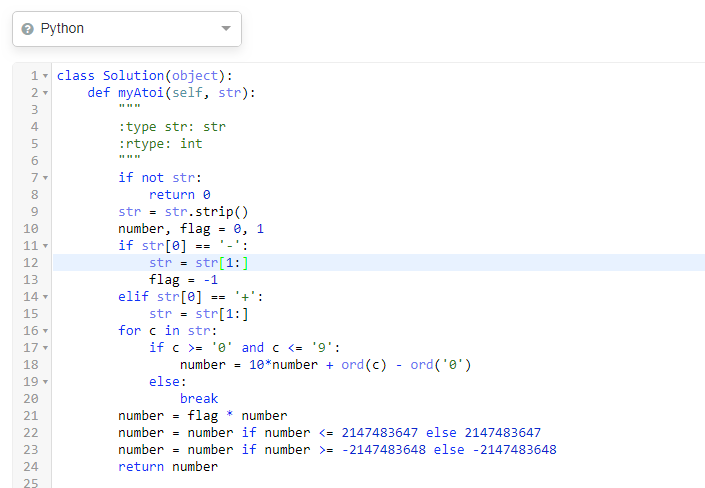Viewport: 705px width, 488px height.
Task: Click 'for c in str:' line
Action: point(167,331)
